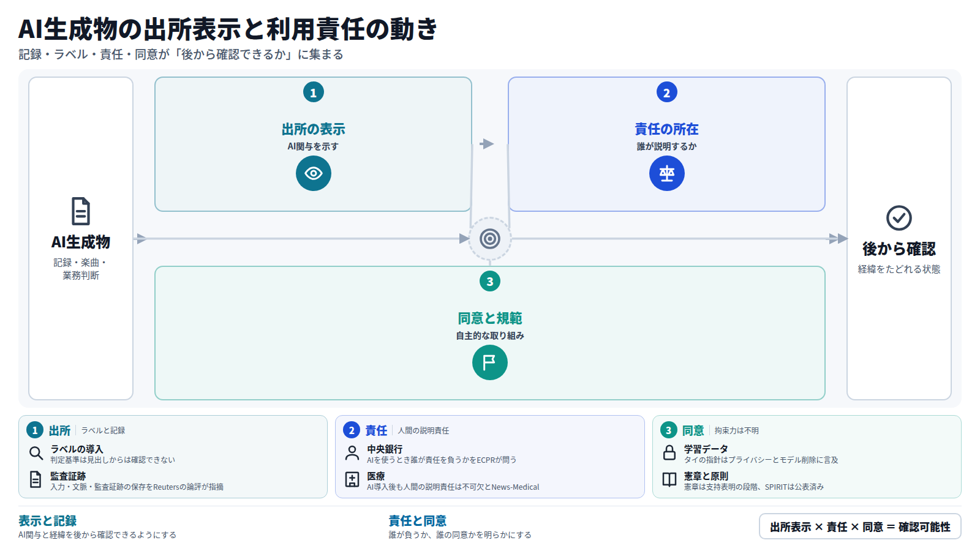Click the 誰が説明するか subtitle
Viewport: 980px width, 551px height.
(667, 146)
